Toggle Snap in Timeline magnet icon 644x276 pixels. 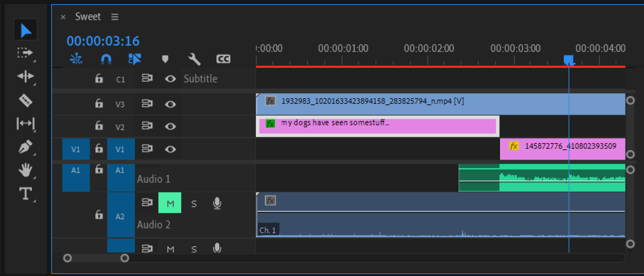point(106,59)
